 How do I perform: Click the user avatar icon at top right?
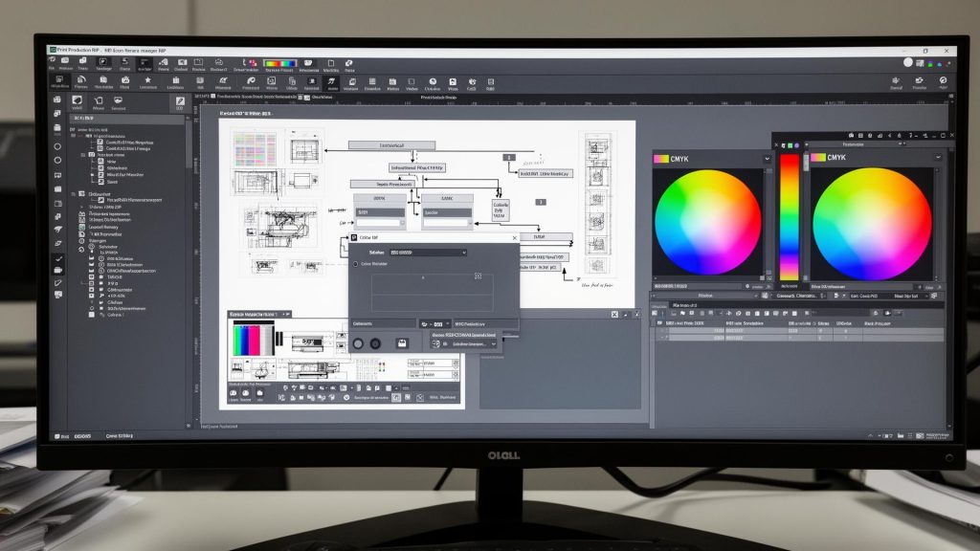pyautogui.click(x=909, y=63)
